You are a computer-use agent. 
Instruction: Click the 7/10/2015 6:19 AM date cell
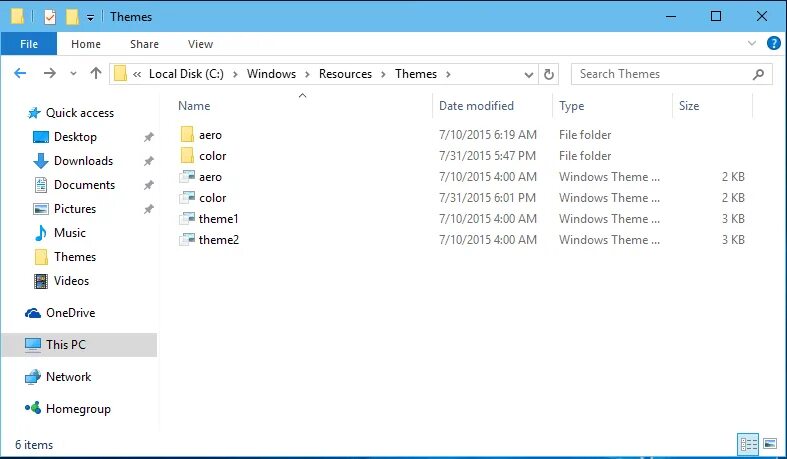488,135
